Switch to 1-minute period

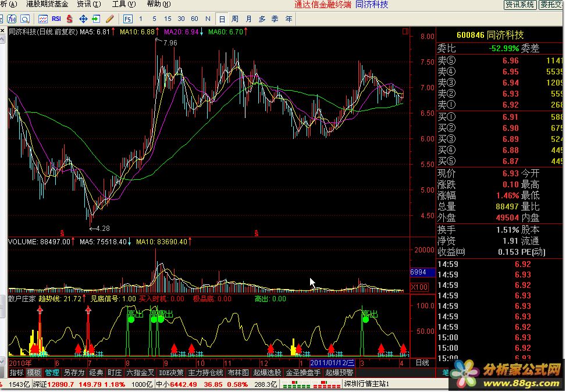(140, 19)
